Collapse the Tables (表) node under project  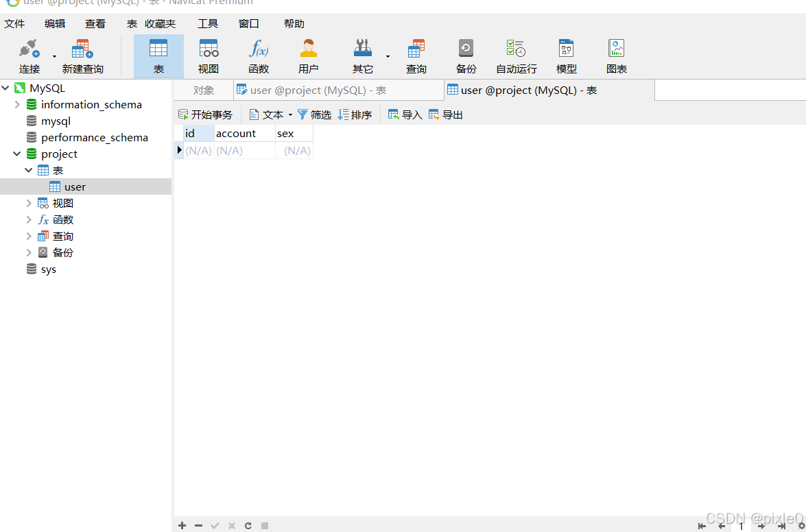(29, 171)
